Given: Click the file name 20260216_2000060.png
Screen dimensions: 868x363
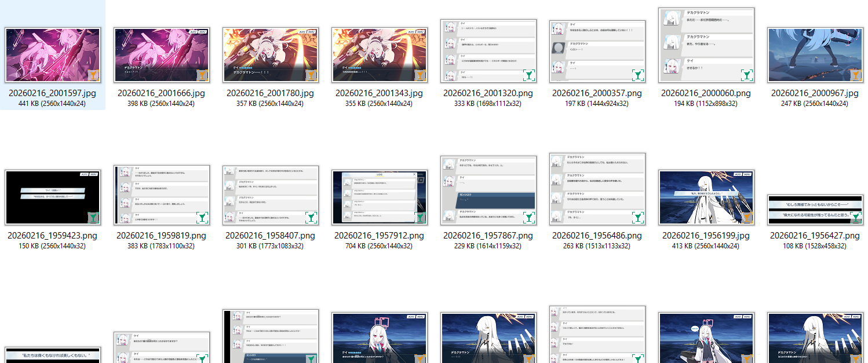Looking at the screenshot, I should 706,93.
